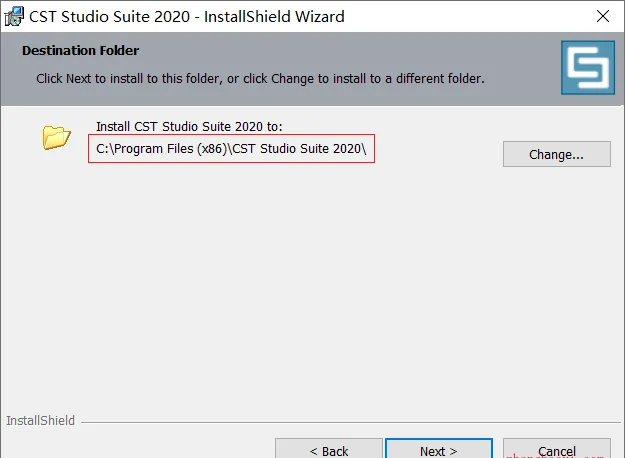Close the InstallShield Wizard window
This screenshot has width=625, height=458.
(x=603, y=16)
